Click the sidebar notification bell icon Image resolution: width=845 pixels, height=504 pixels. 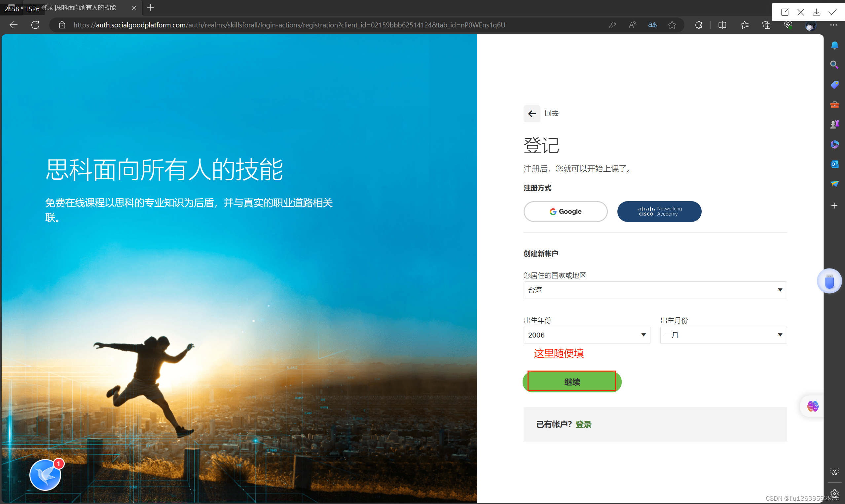point(834,45)
